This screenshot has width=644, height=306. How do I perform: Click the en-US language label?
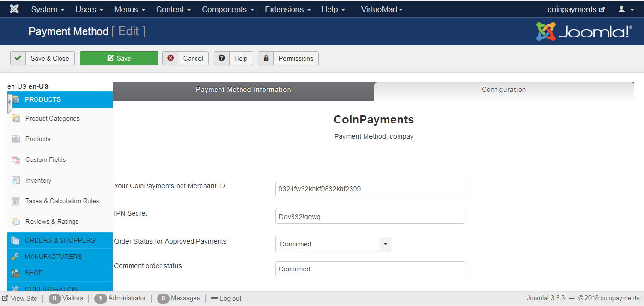pos(28,86)
